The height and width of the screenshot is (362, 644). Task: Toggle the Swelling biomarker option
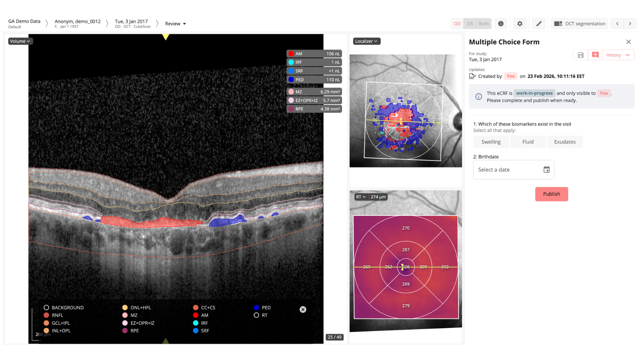(x=491, y=142)
